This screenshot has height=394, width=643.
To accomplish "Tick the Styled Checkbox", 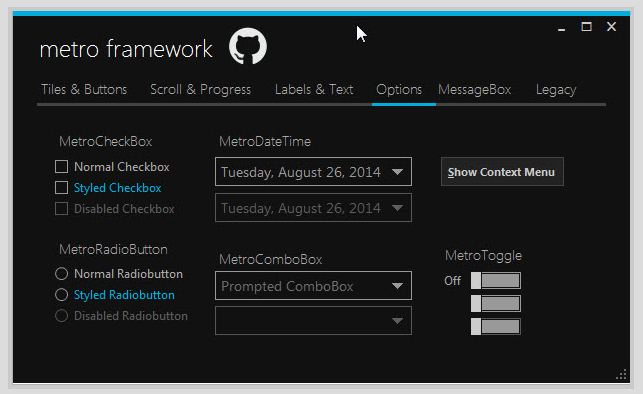I will tap(62, 187).
